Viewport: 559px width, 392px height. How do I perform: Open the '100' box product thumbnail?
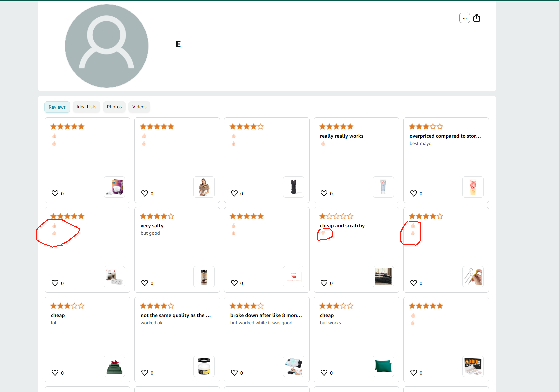coord(473,366)
